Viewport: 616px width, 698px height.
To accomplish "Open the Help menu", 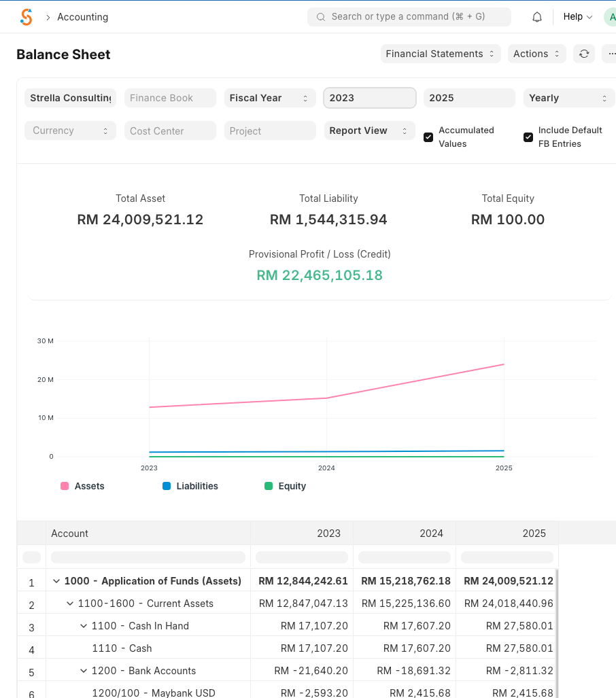I will point(577,17).
